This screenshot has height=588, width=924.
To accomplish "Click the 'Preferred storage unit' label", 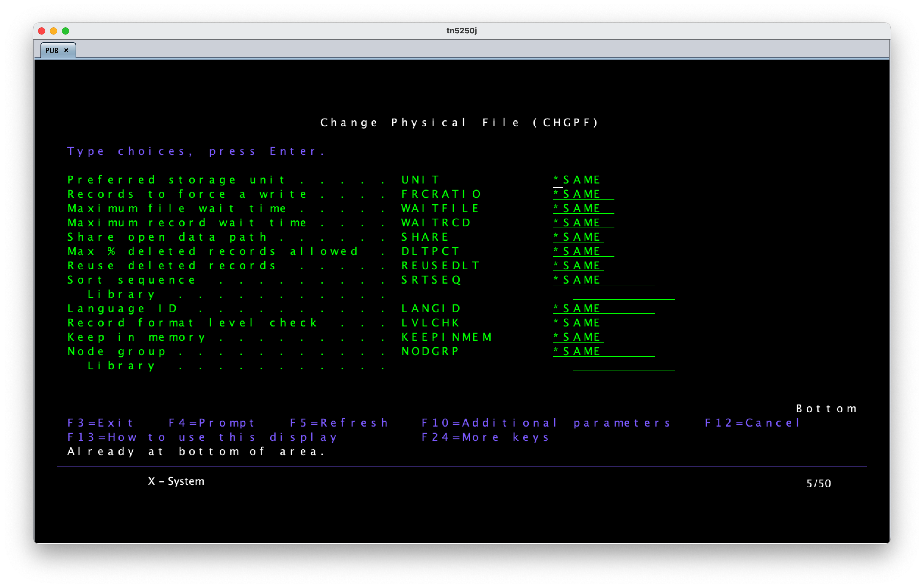I will [x=177, y=180].
